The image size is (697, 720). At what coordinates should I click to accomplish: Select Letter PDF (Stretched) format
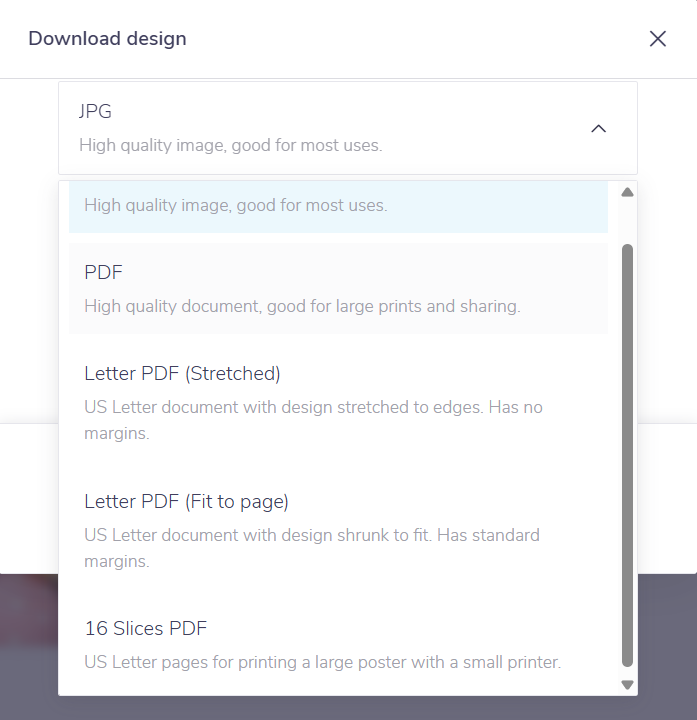click(x=182, y=374)
